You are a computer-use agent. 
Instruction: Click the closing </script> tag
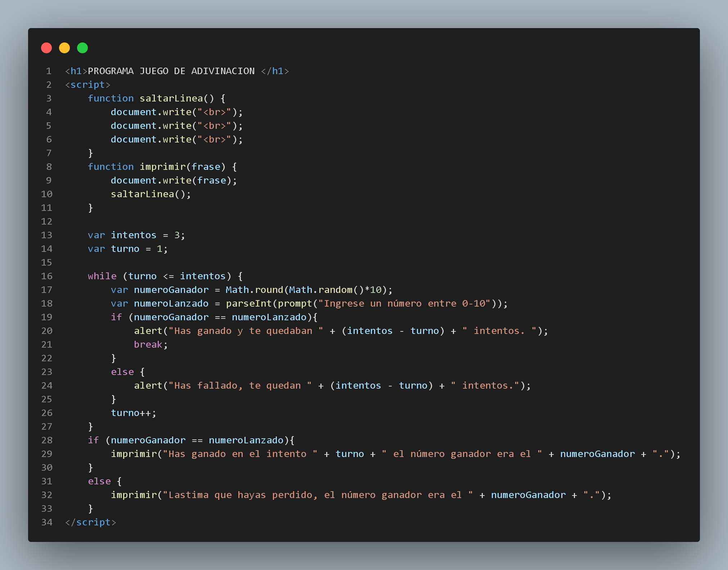(90, 522)
